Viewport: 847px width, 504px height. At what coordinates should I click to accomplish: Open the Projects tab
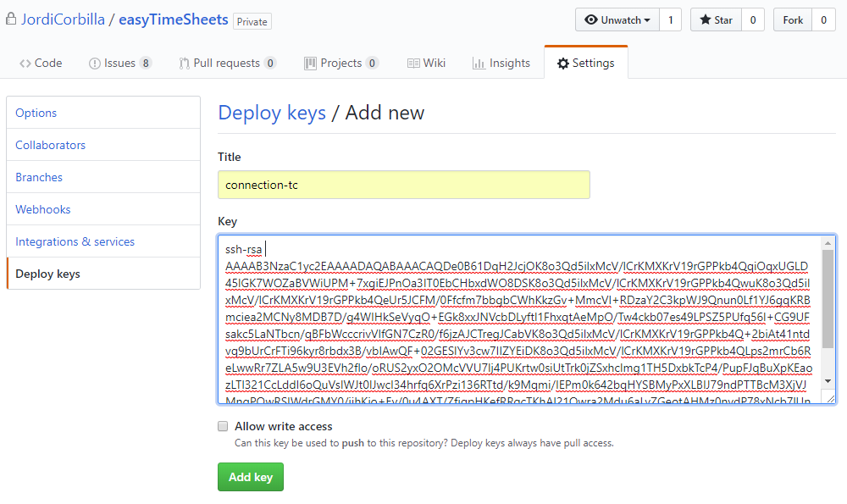coord(341,64)
